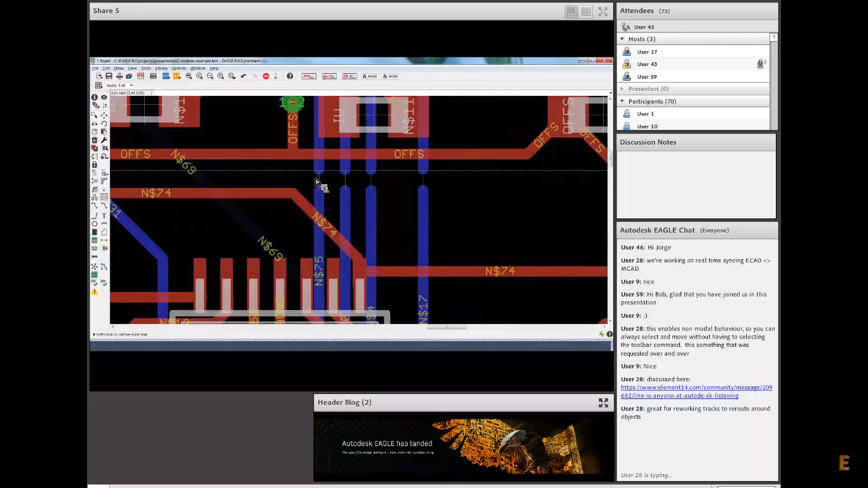Select the Ratsnest tool
Screen dimensions: 868x488
click(x=94, y=266)
